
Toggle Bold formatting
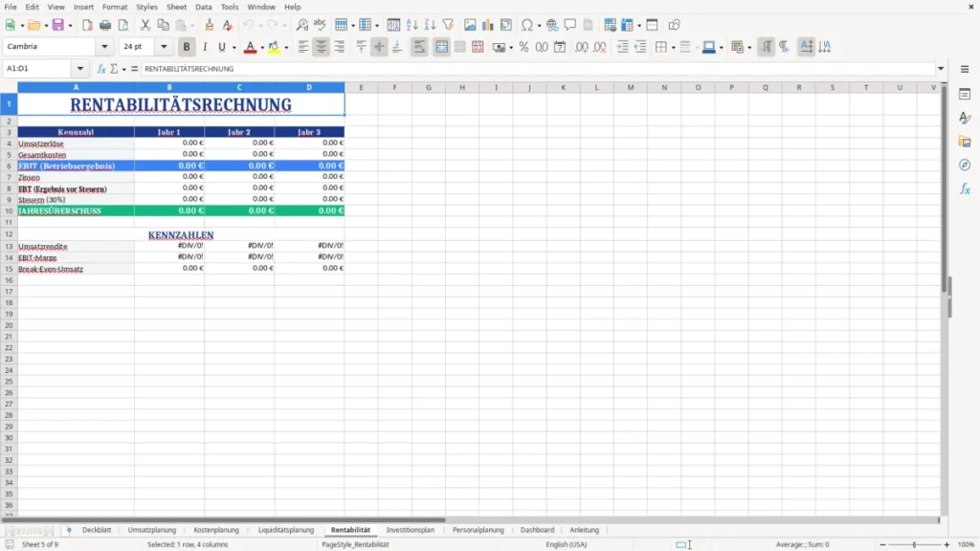(187, 47)
